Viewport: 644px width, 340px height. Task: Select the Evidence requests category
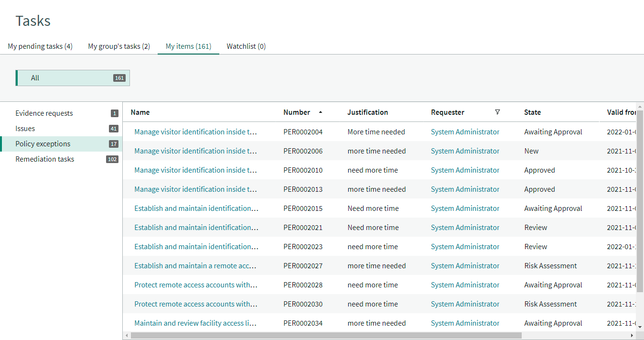[44, 113]
